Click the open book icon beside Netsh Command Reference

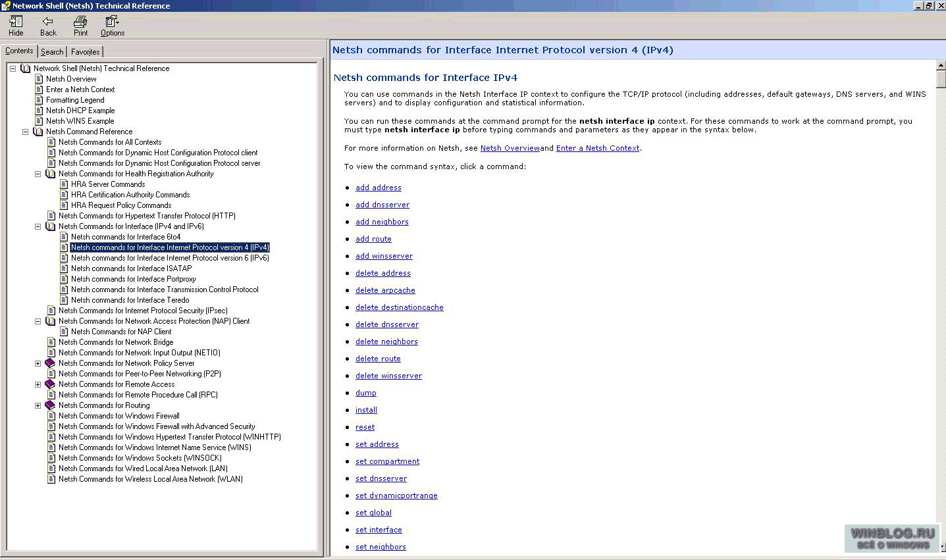[38, 132]
